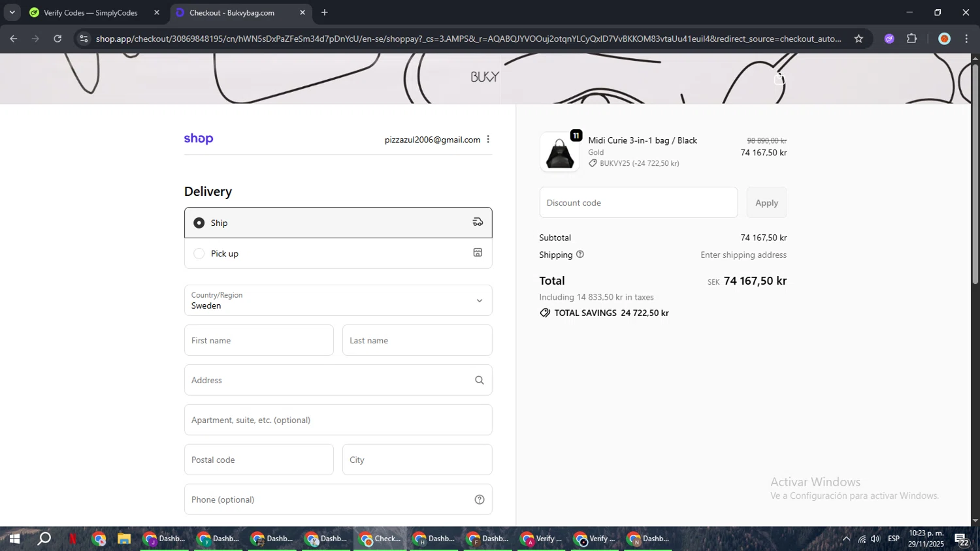
Task: Click the browser address bar URL
Action: pyautogui.click(x=468, y=39)
